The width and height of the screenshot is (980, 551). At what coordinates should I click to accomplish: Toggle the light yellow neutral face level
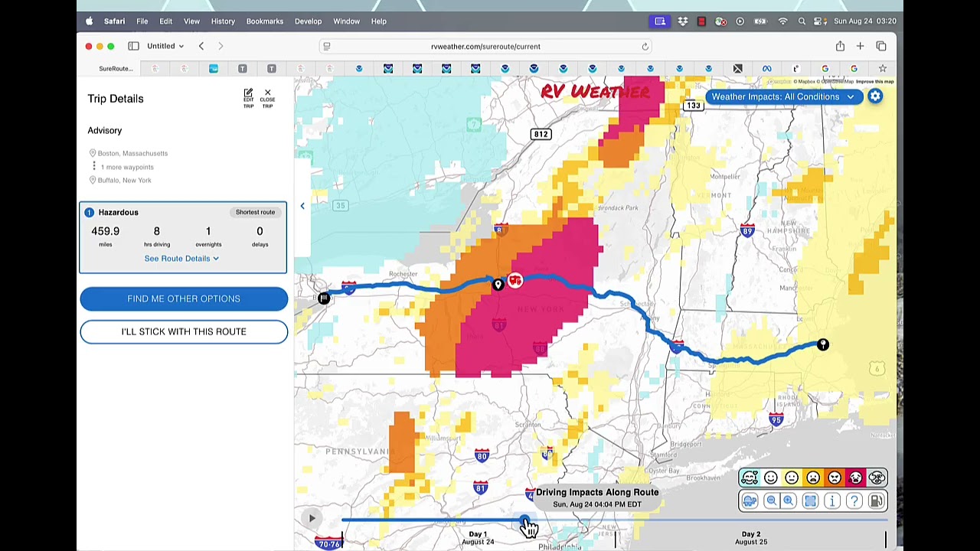[x=792, y=478]
